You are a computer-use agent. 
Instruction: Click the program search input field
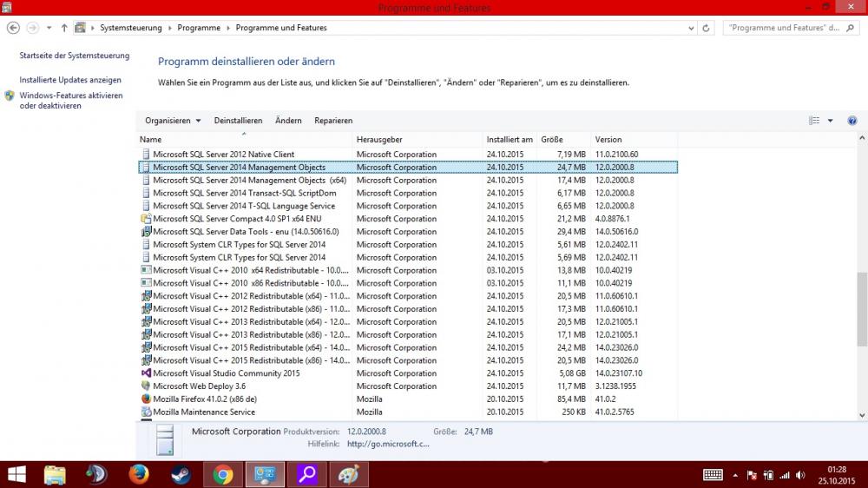tap(786, 28)
